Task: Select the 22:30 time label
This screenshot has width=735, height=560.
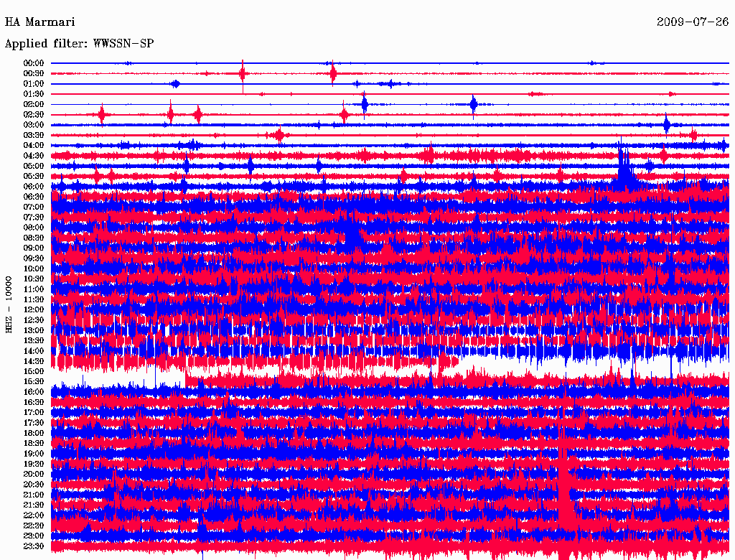Action: [x=34, y=526]
